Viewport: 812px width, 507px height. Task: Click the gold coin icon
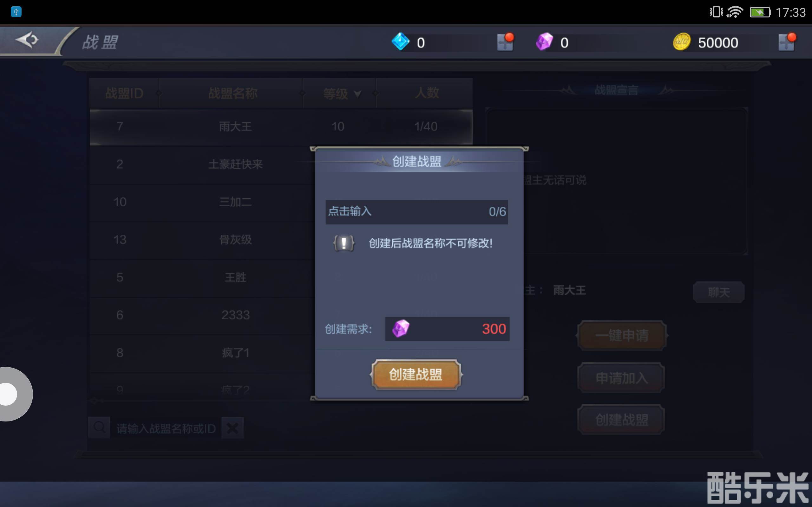pyautogui.click(x=682, y=42)
